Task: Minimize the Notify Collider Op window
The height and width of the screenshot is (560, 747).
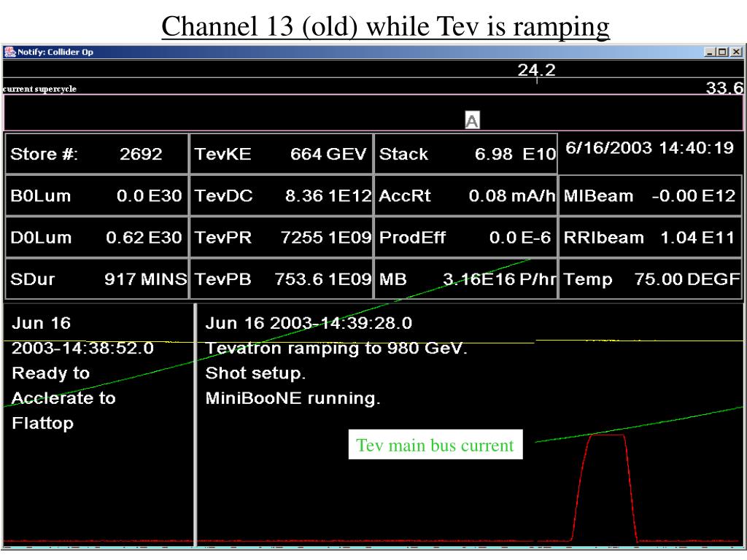Action: [710, 52]
